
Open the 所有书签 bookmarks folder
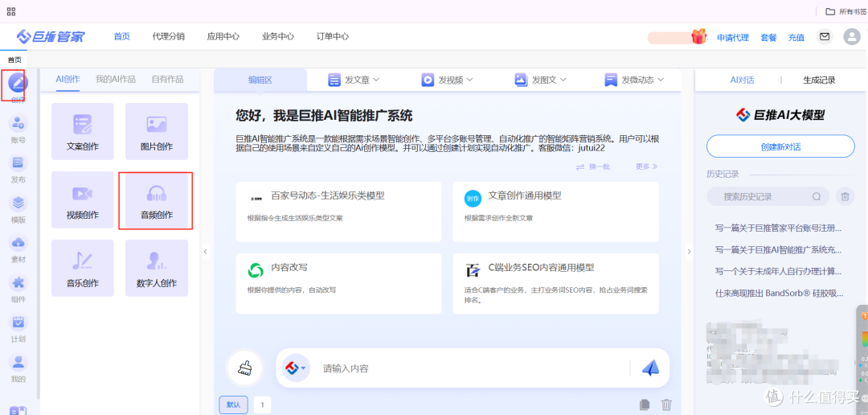845,11
